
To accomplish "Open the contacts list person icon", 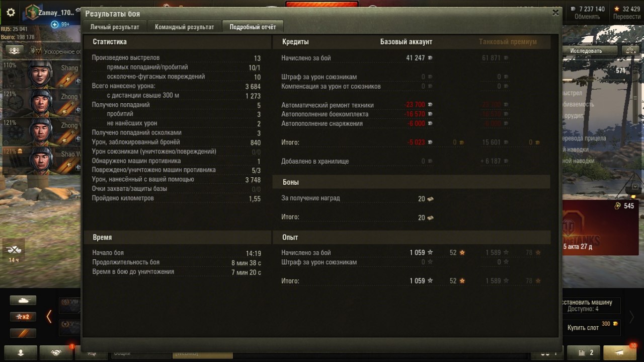I will pos(21,353).
